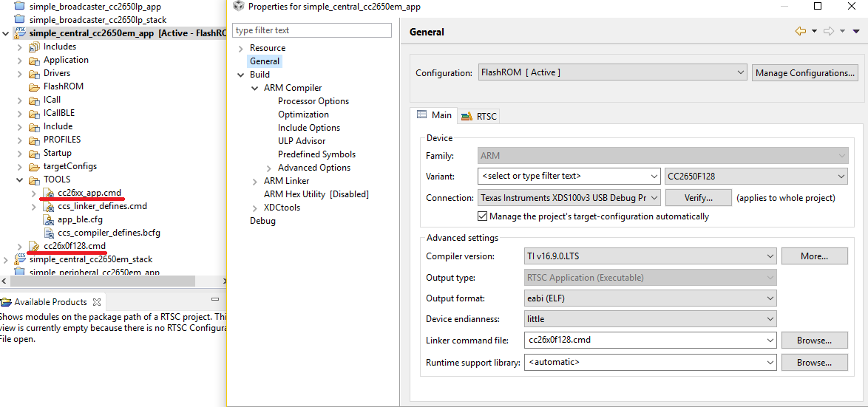
Task: Click the Includes folder icon
Action: [34, 47]
